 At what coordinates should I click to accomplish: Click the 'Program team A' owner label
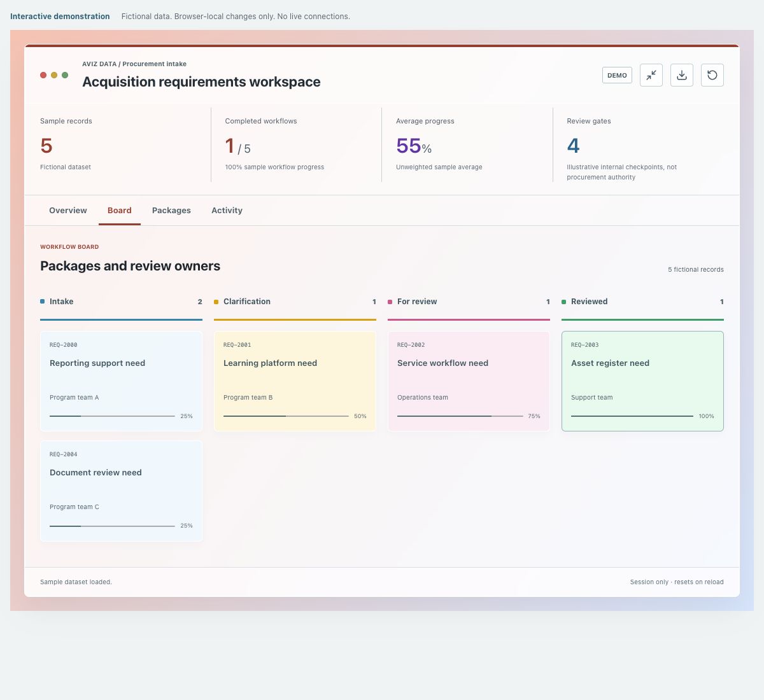[74, 398]
